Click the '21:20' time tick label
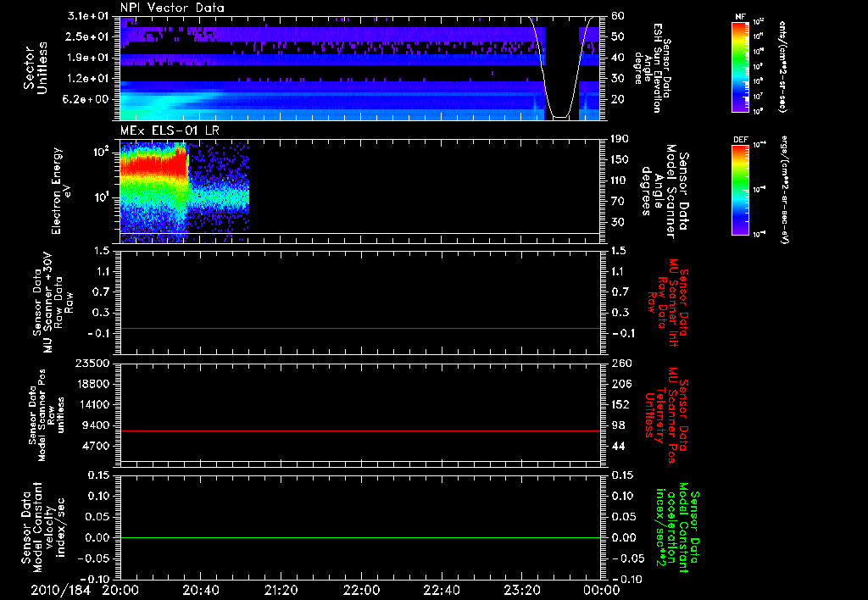 pos(281,590)
